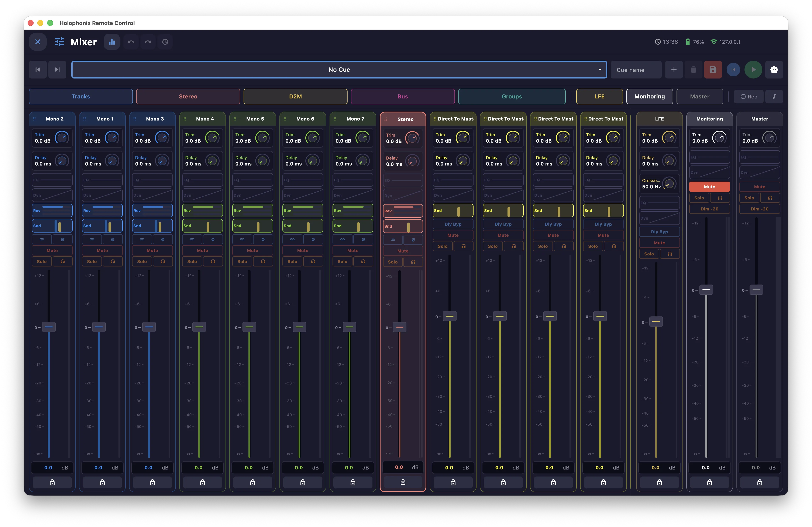Viewport: 812px width, 527px height.
Task: Open Rev sends on Stereo strip
Action: (x=403, y=211)
